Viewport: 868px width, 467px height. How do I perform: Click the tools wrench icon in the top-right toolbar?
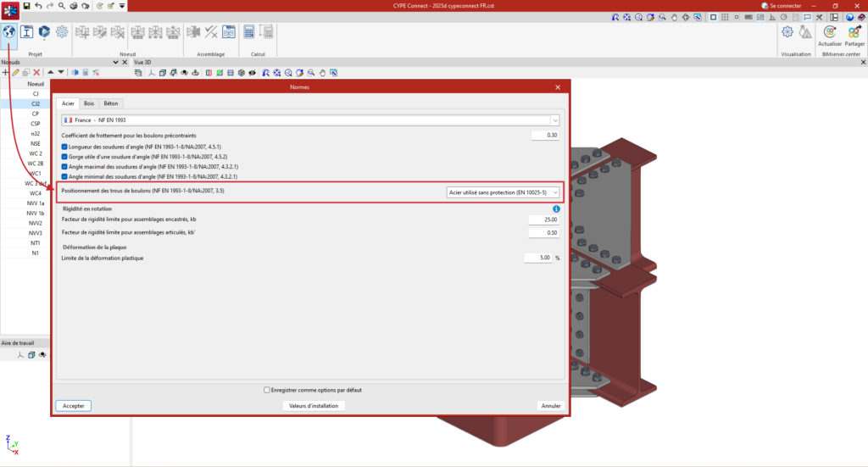820,17
